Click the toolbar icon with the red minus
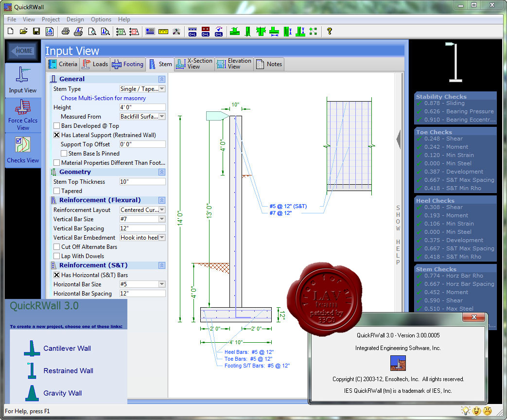The height and width of the screenshot is (420, 507). pos(134,32)
